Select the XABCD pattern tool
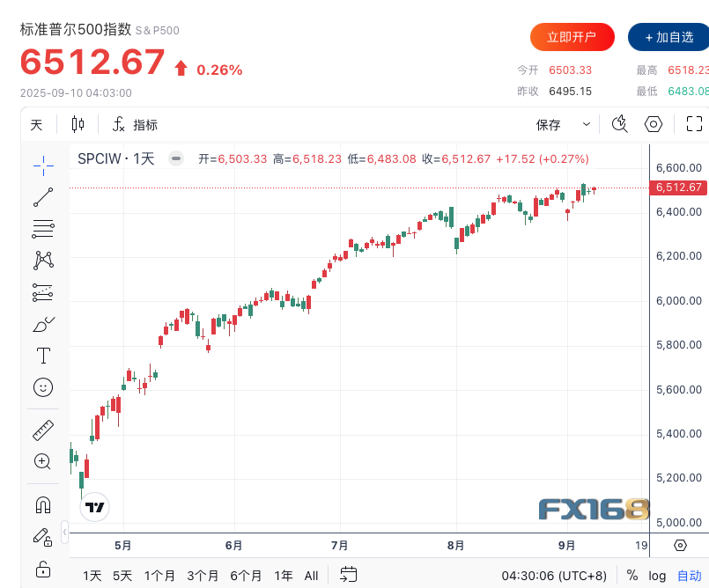Screen dimensions: 709x588 [x=43, y=261]
